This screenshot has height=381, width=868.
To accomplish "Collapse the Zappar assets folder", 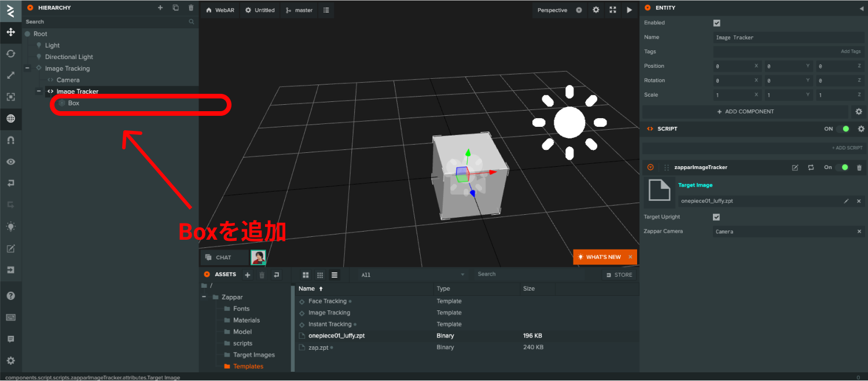I will click(204, 297).
